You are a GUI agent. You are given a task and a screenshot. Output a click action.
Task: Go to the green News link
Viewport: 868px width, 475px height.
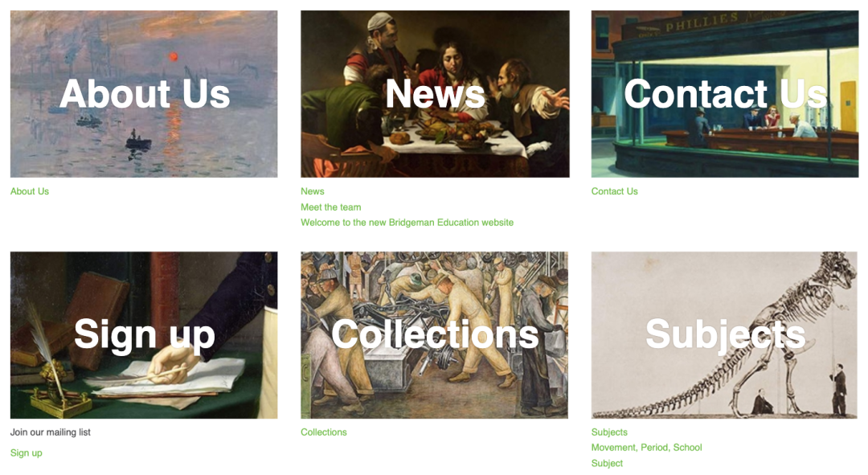pyautogui.click(x=312, y=191)
